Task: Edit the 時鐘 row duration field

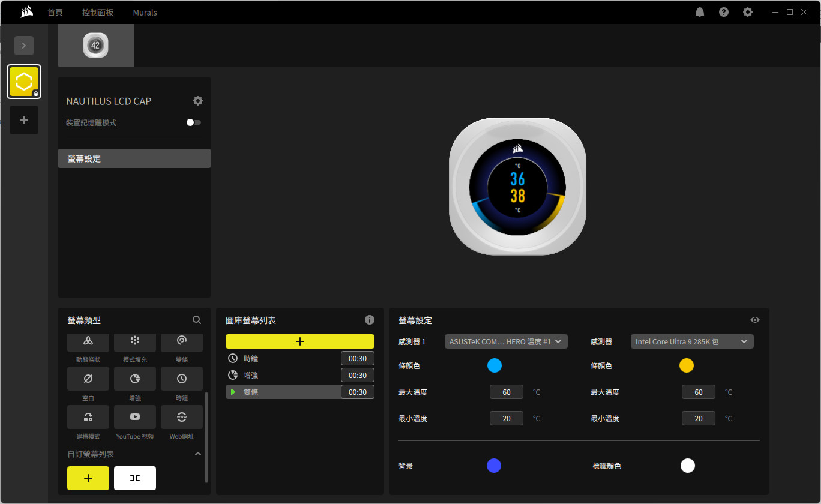Action: 358,358
